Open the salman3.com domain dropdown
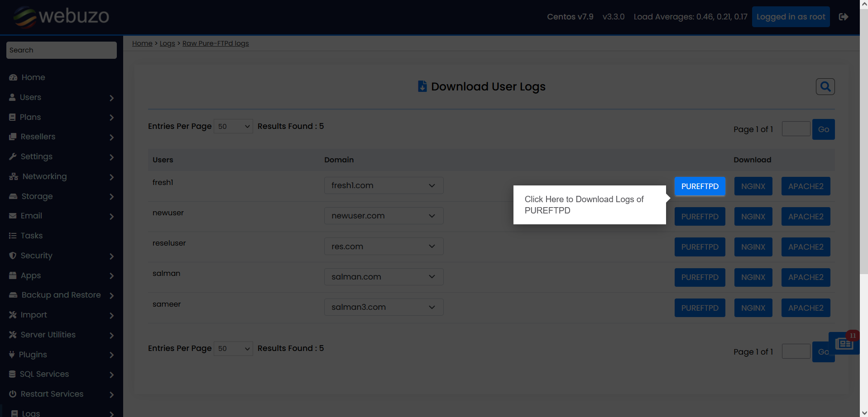 click(x=384, y=307)
